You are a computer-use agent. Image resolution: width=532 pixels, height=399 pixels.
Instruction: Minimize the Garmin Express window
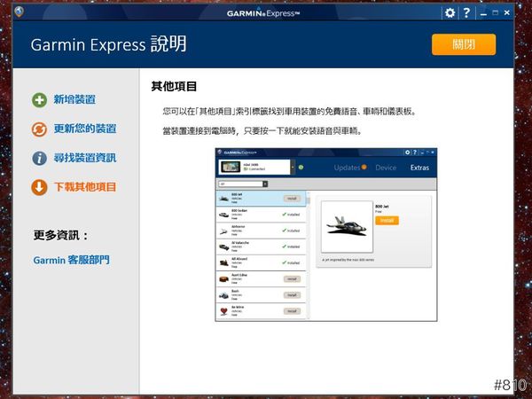click(483, 13)
